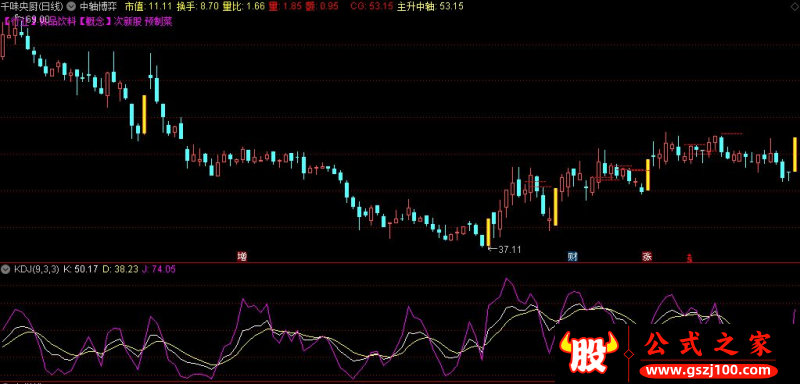Click the red 增 event marker icon

241,257
